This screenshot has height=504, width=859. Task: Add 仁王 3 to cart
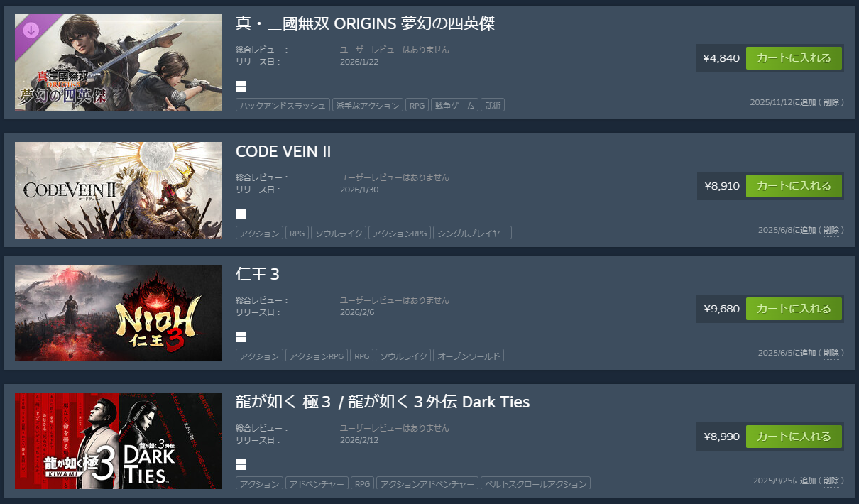click(794, 309)
